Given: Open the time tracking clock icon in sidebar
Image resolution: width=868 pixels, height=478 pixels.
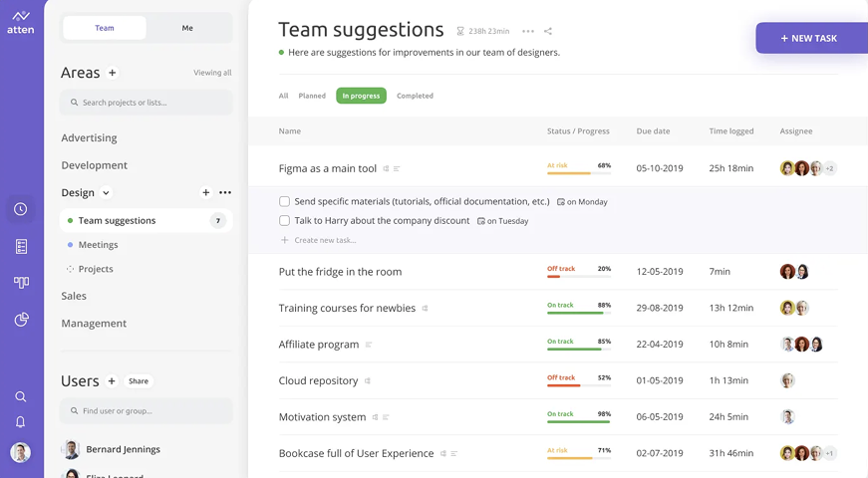Looking at the screenshot, I should [21, 209].
